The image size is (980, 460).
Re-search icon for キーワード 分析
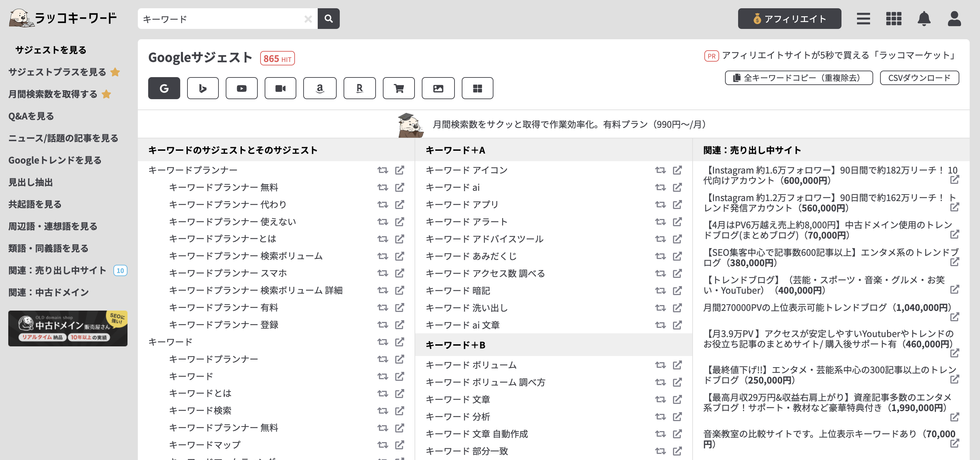click(661, 417)
